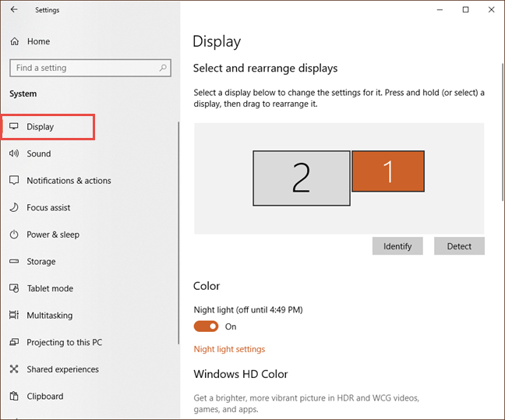This screenshot has height=420, width=505.
Task: Click the Tablet mode icon
Action: (x=14, y=288)
